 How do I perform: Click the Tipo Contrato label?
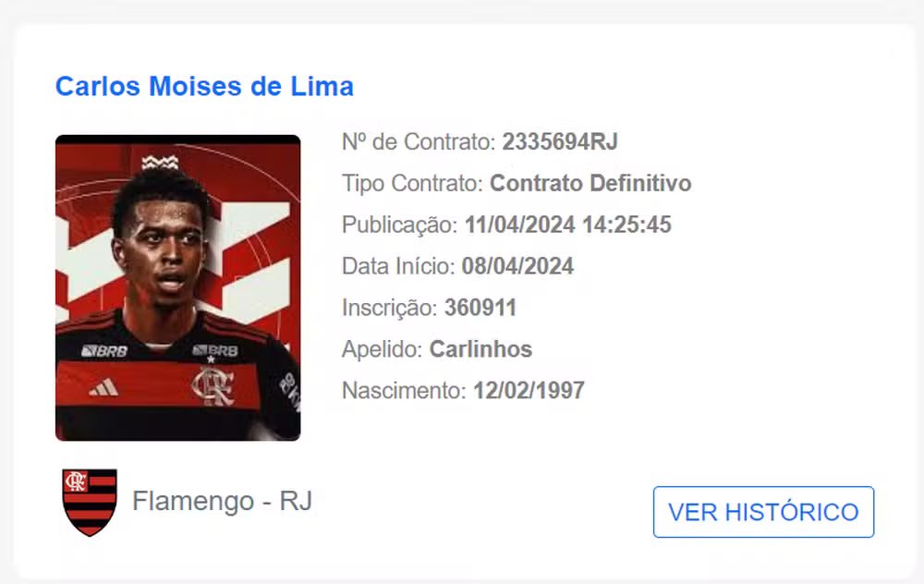click(412, 183)
